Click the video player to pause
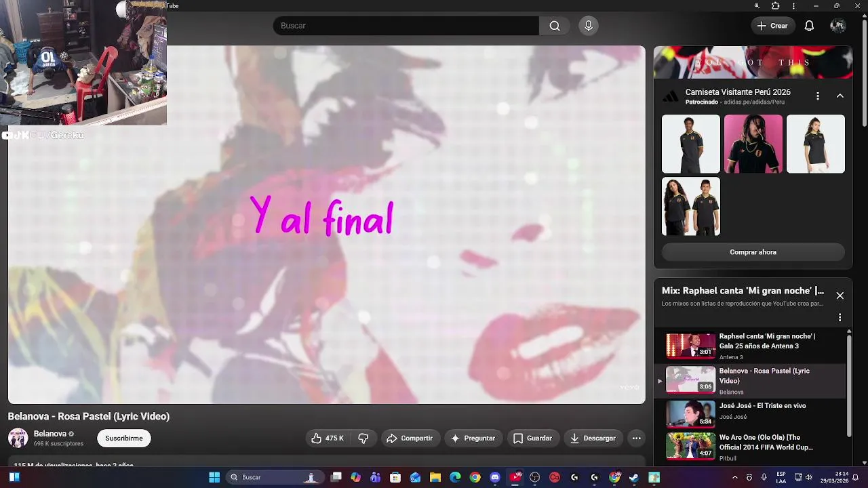 (326, 224)
